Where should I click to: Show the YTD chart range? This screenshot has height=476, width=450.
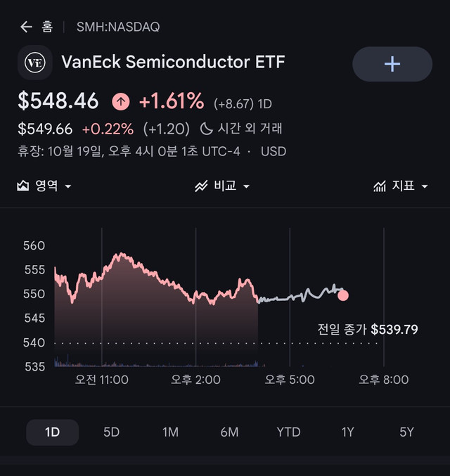288,432
